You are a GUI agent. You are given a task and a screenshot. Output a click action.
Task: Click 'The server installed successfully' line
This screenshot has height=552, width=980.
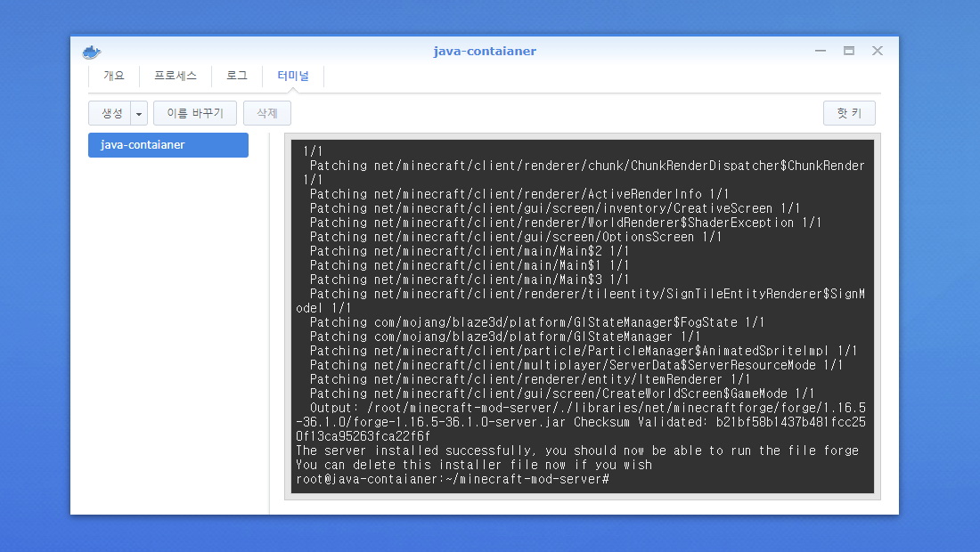point(577,451)
